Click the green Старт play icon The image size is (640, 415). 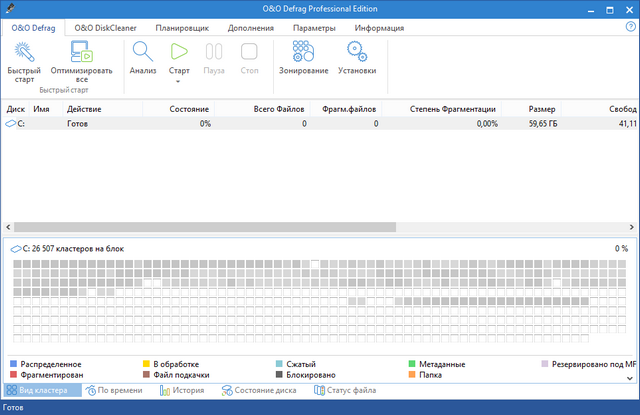(180, 51)
